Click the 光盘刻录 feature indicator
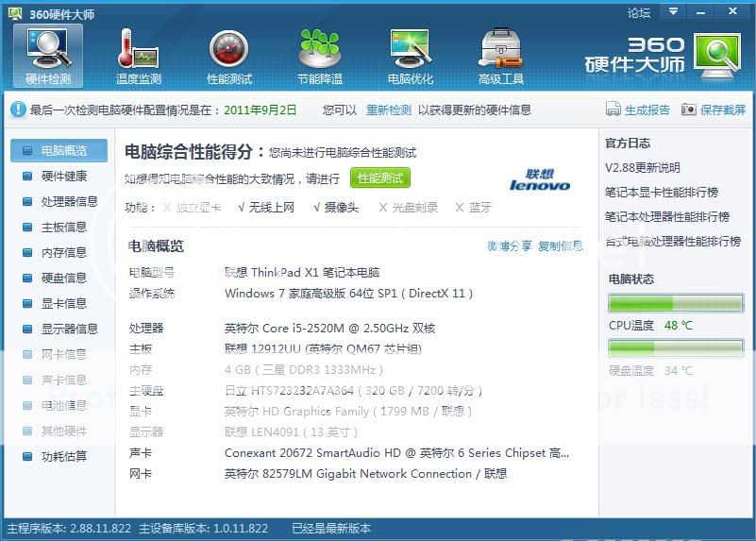756x541 pixels. (409, 208)
